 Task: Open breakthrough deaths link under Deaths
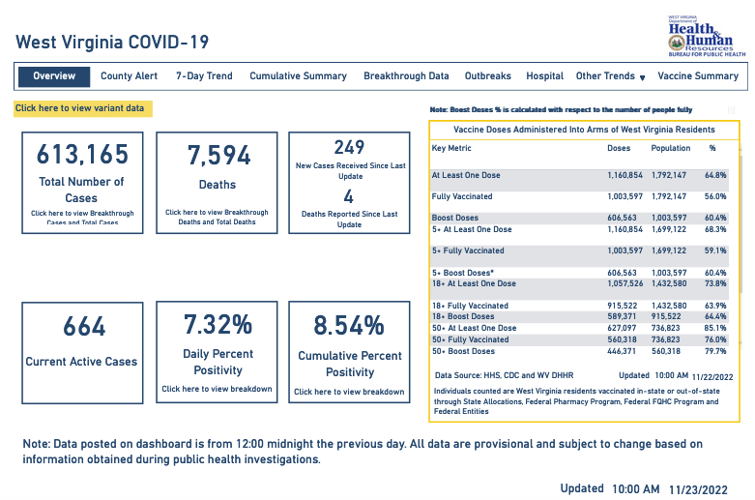pyautogui.click(x=217, y=217)
